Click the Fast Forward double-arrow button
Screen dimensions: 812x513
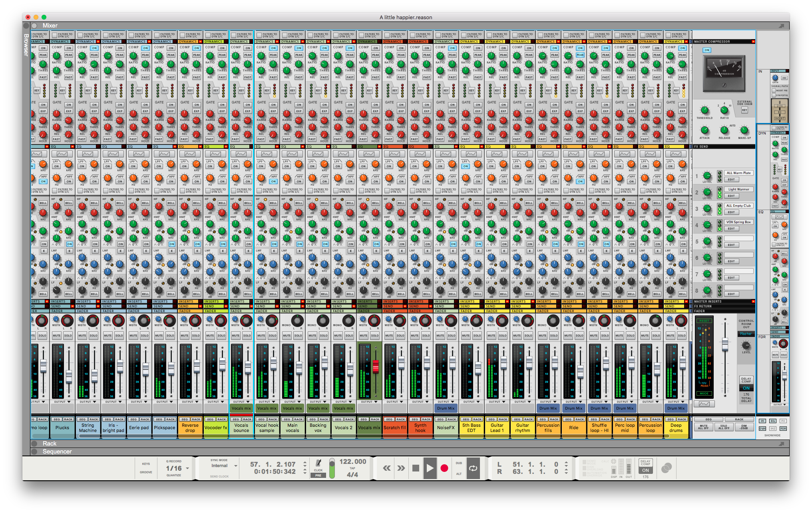pyautogui.click(x=401, y=468)
